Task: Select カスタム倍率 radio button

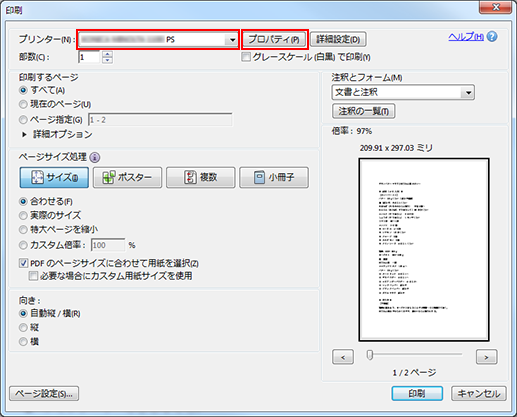Action: [23, 245]
